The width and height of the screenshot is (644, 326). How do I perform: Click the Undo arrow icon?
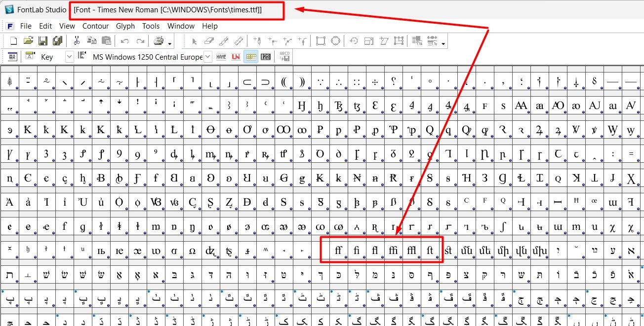pos(125,41)
